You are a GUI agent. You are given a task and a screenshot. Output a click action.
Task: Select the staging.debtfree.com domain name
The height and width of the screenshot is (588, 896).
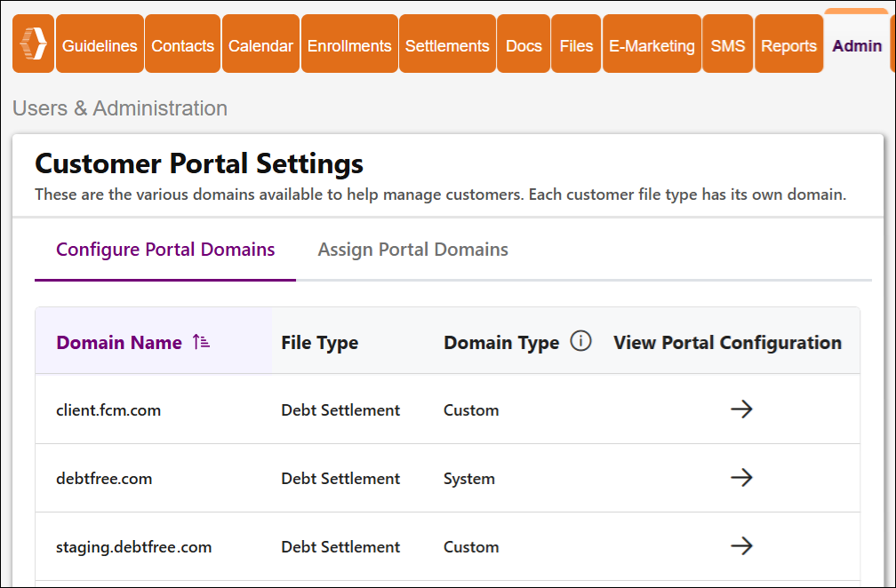click(x=133, y=547)
